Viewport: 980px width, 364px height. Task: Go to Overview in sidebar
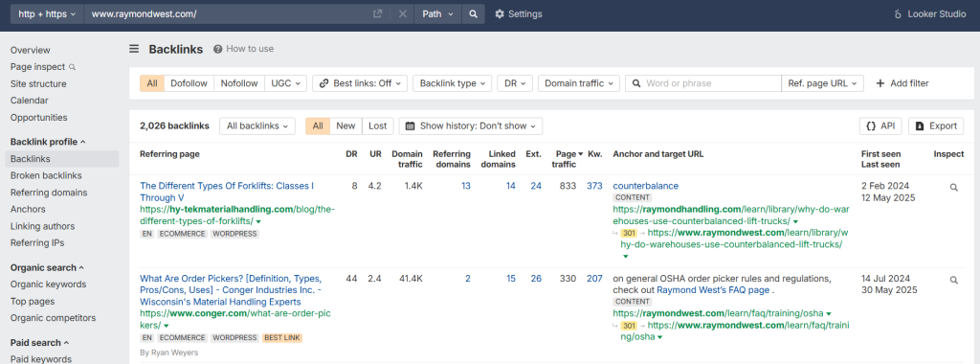[x=30, y=50]
